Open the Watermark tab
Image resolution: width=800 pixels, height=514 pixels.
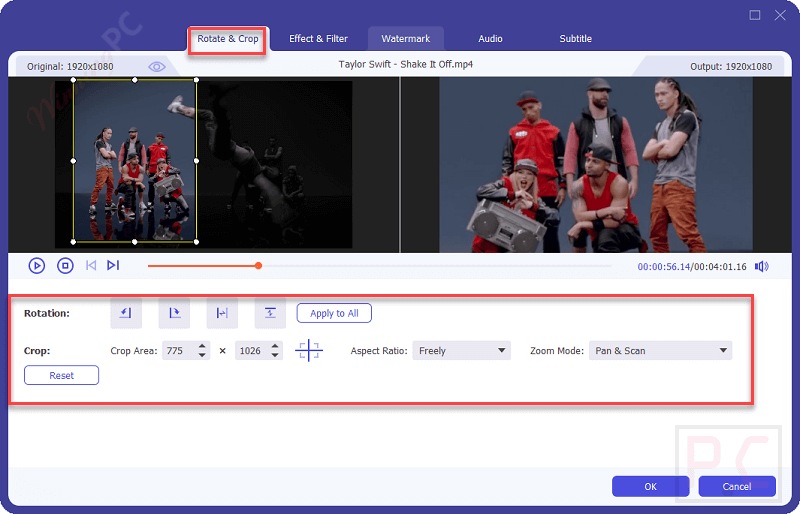[406, 39]
